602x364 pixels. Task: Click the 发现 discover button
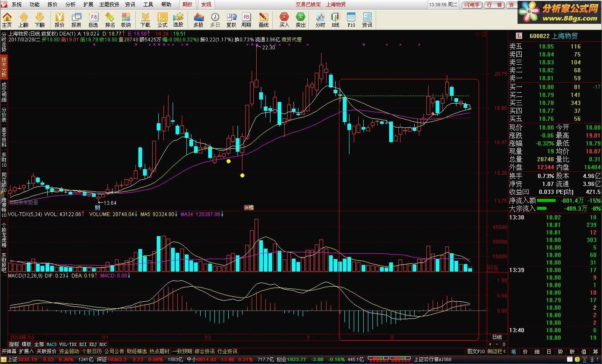206,5
